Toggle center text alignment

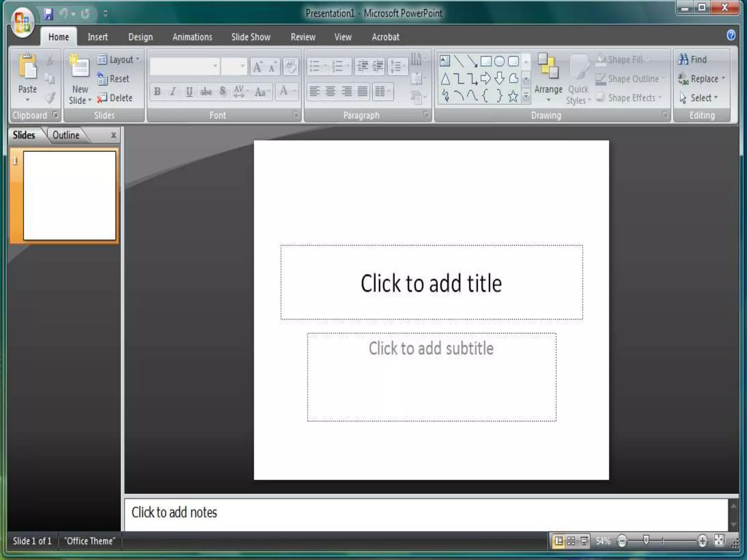pos(330,91)
